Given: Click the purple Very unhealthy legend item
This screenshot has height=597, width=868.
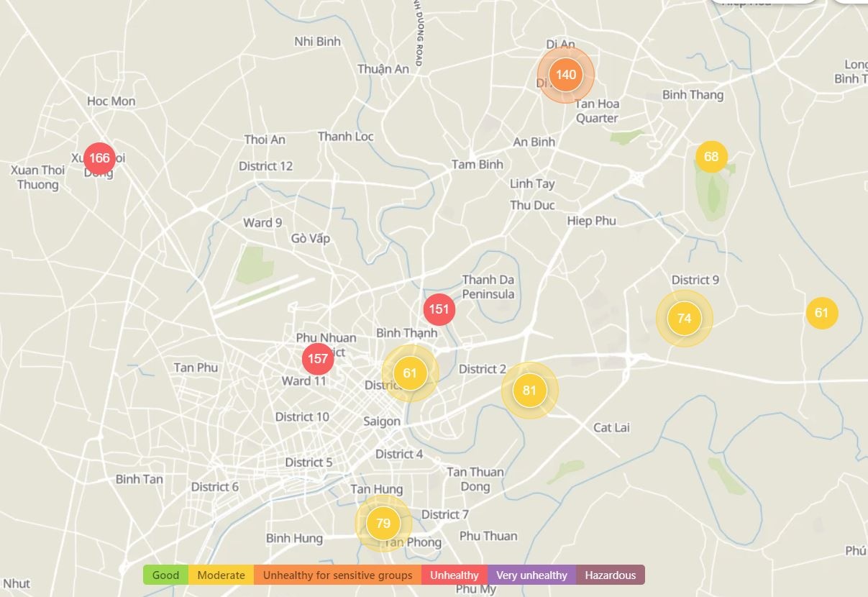Looking at the screenshot, I should (531, 575).
